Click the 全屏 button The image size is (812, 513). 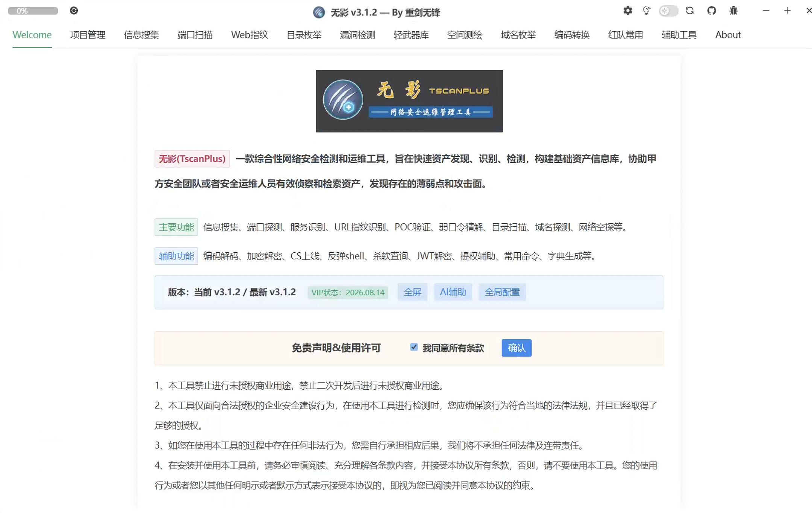tap(412, 292)
